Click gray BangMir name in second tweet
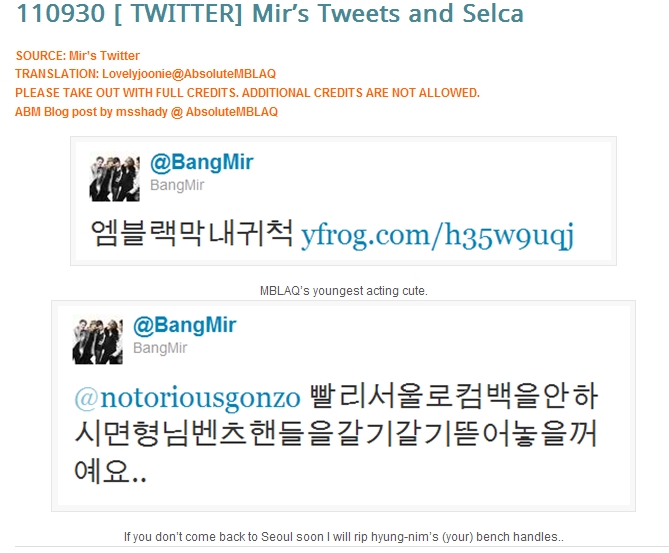Viewport: 669px width, 553px height. [160, 348]
